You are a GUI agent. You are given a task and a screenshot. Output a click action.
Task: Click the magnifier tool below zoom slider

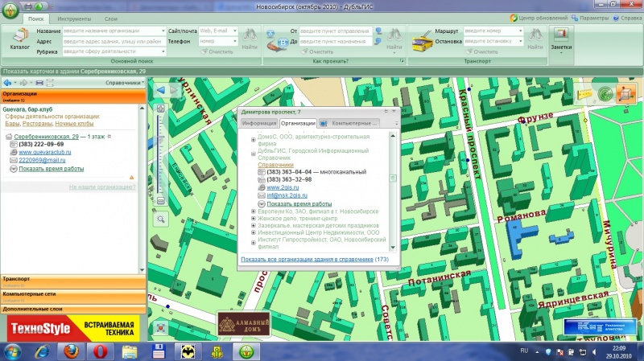tap(160, 219)
